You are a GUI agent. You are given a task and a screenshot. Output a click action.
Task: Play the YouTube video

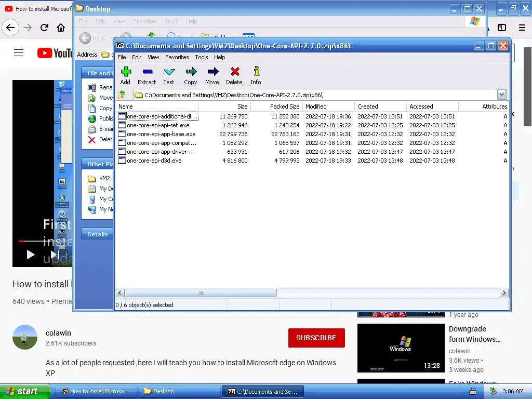pyautogui.click(x=31, y=255)
